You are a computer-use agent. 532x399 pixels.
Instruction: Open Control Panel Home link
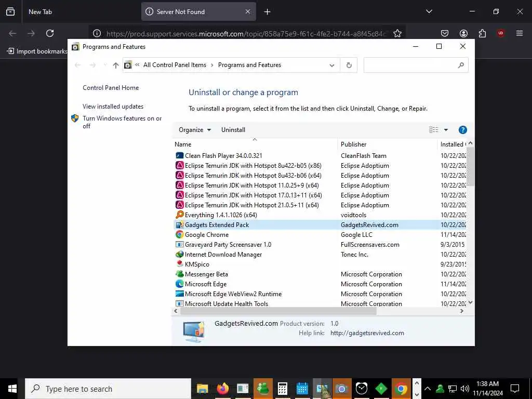pyautogui.click(x=111, y=88)
